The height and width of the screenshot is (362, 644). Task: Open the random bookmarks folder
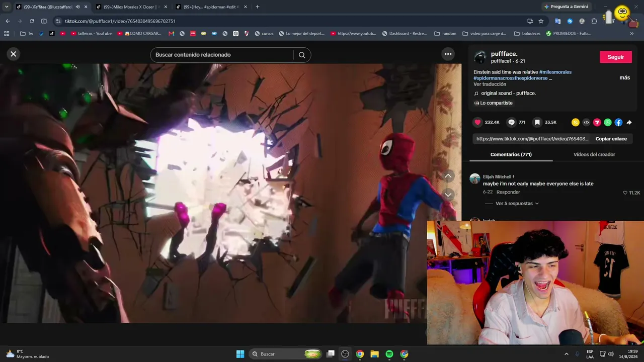pyautogui.click(x=445, y=34)
